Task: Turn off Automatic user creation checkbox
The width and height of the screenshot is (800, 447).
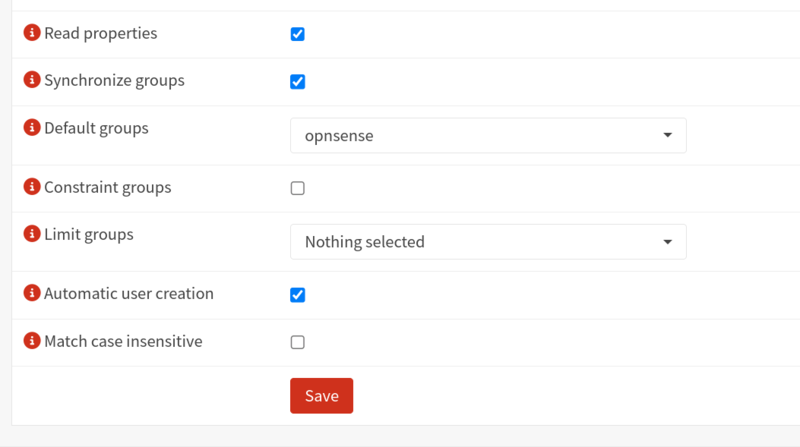Action: (297, 295)
